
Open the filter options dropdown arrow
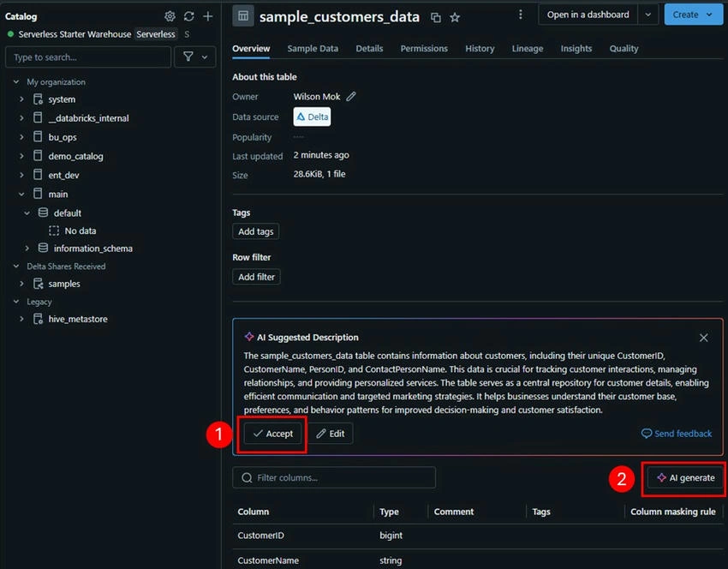205,57
